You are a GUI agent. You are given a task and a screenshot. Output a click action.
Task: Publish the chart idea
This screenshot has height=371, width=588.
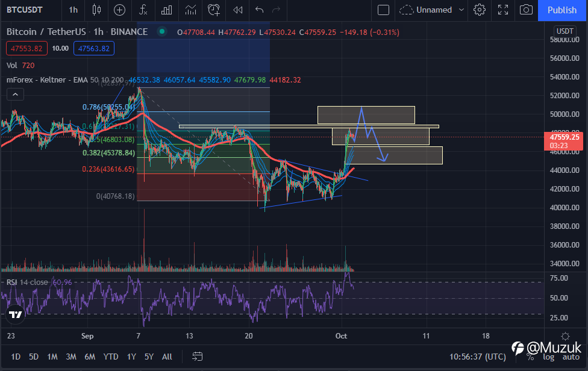tap(561, 10)
